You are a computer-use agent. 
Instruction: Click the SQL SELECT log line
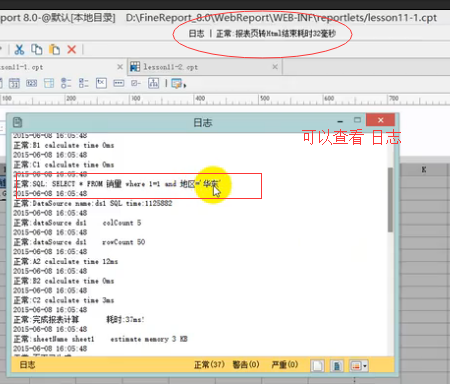point(117,184)
